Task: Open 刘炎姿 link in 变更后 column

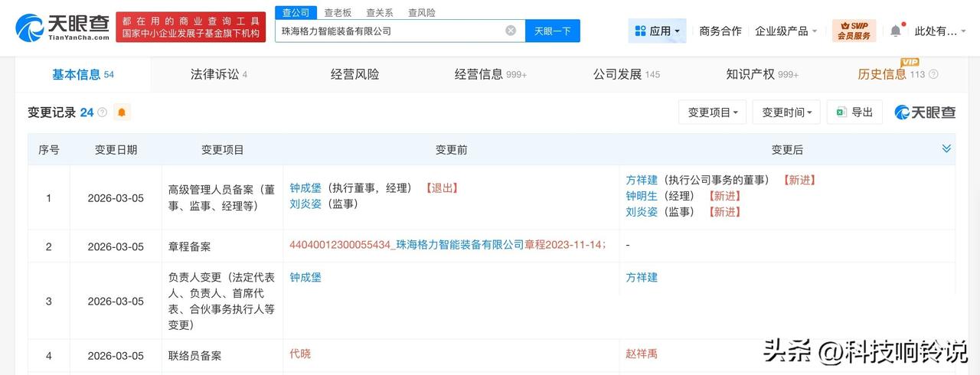Action: pos(642,212)
